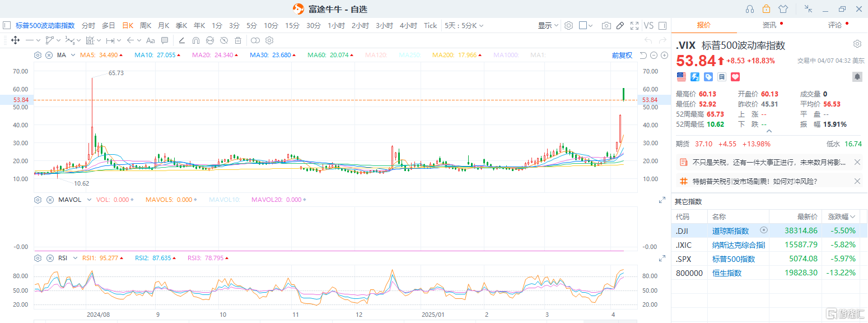Switch to the 报价 tab

pyautogui.click(x=704, y=25)
